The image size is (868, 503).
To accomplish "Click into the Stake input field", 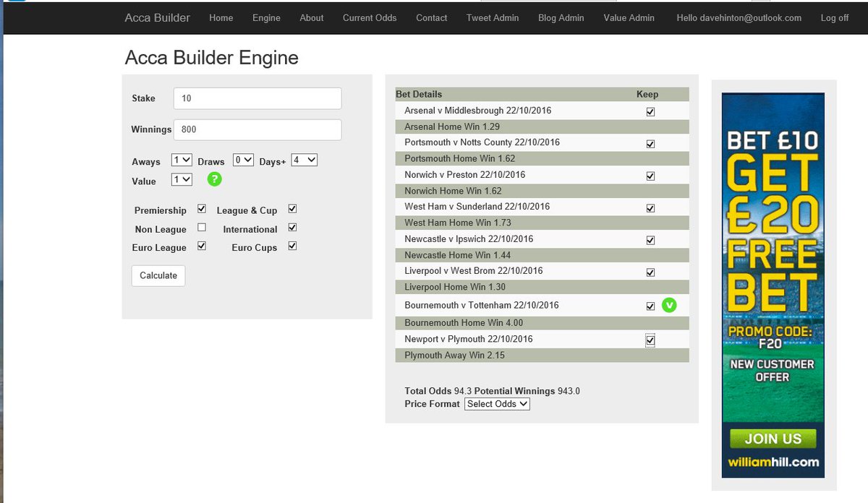I will tap(258, 98).
